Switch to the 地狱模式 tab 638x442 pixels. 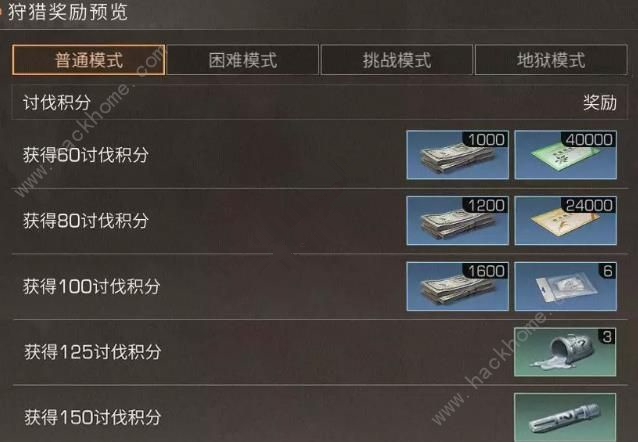coord(551,60)
